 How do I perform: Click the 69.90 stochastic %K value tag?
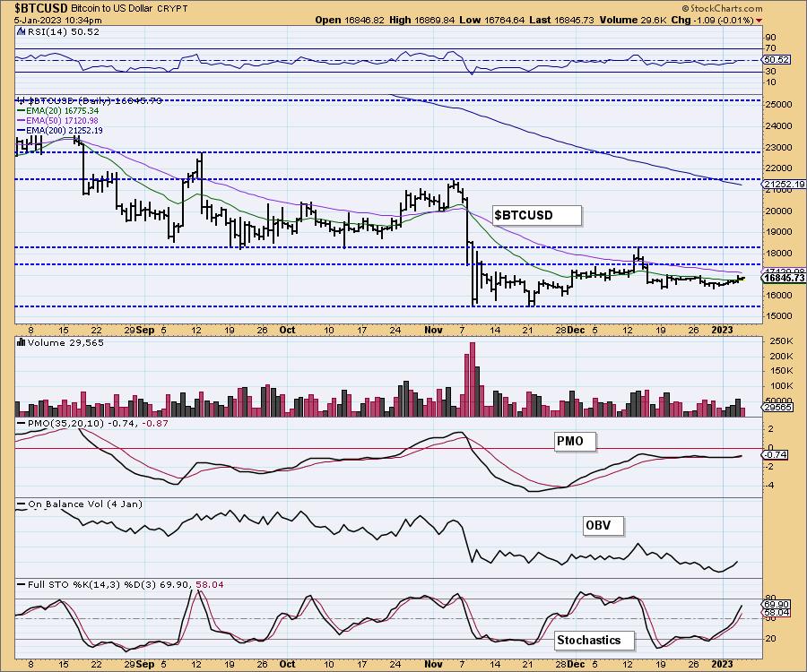coord(777,605)
